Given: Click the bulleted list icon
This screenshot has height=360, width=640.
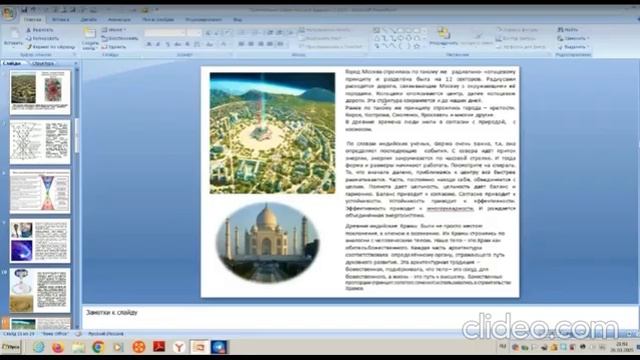Looking at the screenshot, I should (x=241, y=33).
